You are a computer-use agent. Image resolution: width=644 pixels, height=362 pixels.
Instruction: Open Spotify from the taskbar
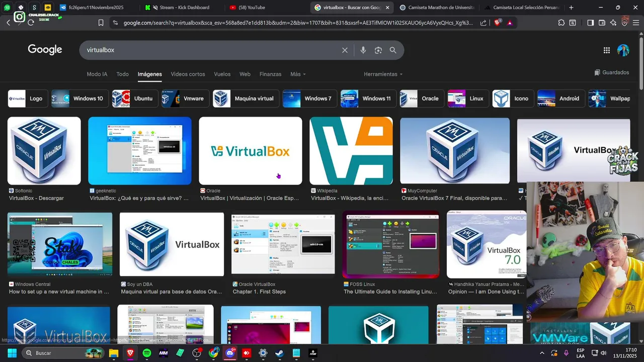click(x=147, y=353)
